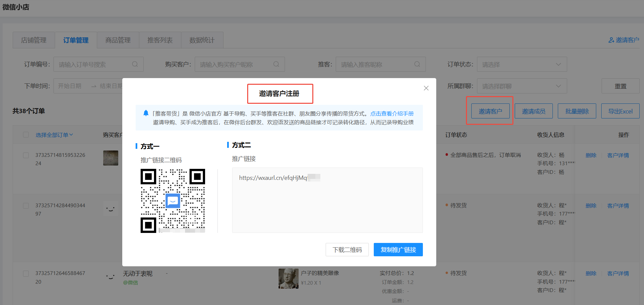
Task: Click the 复制推广链接 button
Action: click(x=398, y=250)
